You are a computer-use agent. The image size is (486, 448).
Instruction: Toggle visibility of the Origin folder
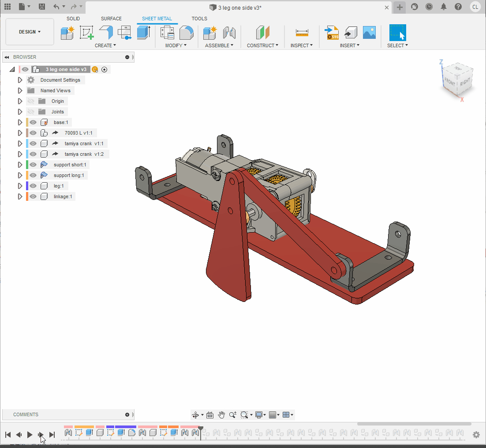(31, 101)
